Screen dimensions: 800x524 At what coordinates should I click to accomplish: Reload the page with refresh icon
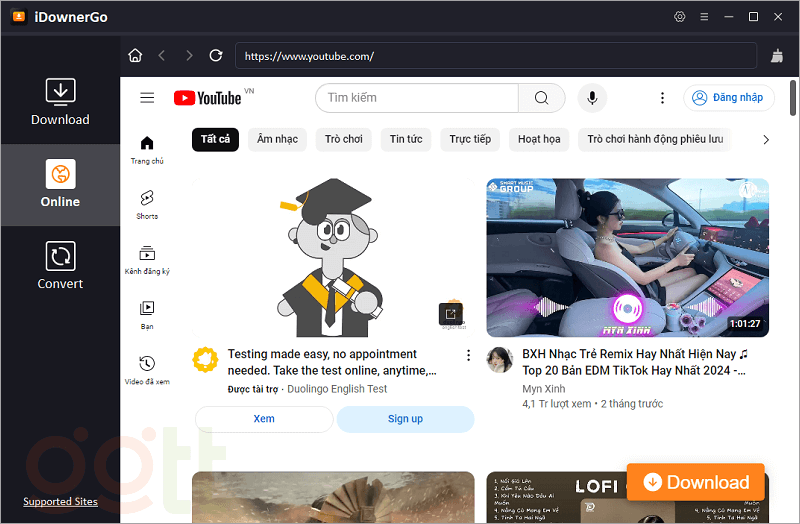click(216, 56)
